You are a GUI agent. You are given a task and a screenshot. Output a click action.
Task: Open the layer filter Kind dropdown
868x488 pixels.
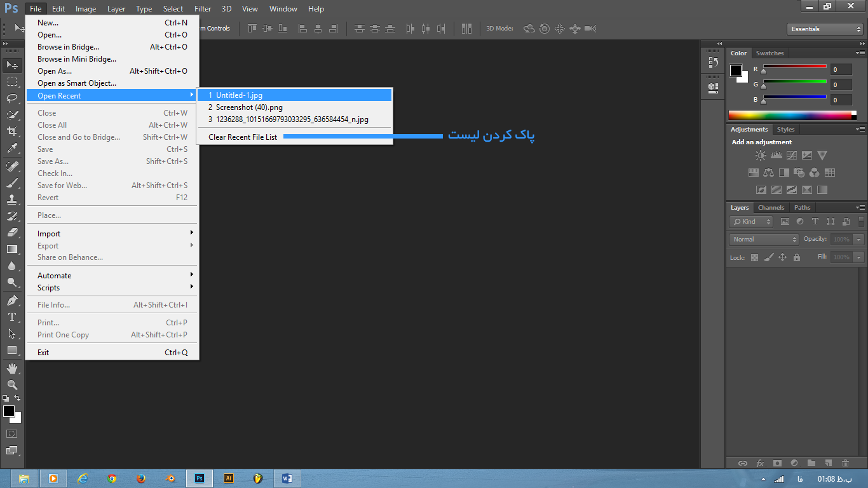(751, 222)
